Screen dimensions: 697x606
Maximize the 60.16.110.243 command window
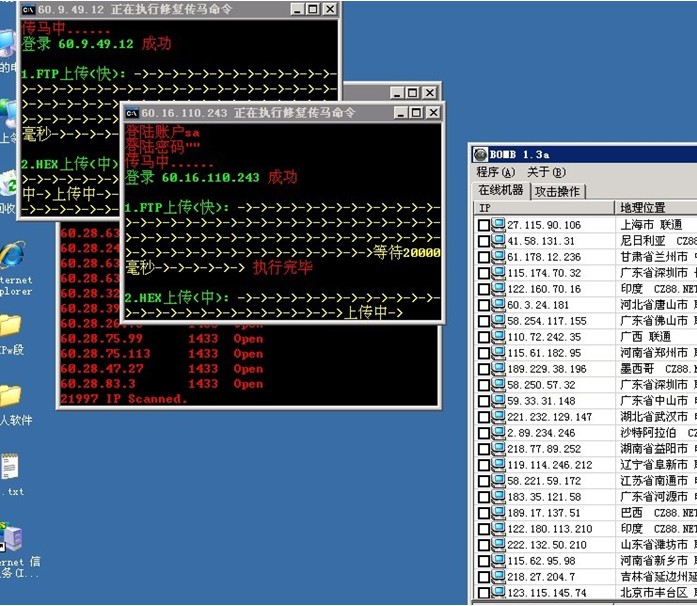[x=417, y=113]
